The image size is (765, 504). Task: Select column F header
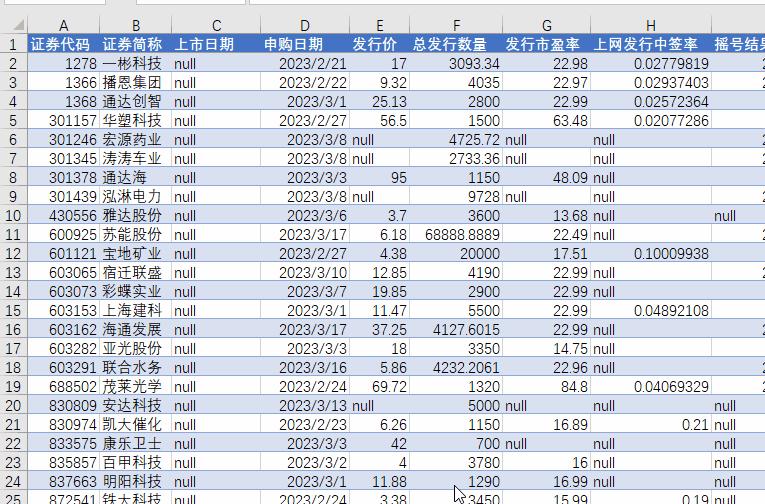[456, 25]
